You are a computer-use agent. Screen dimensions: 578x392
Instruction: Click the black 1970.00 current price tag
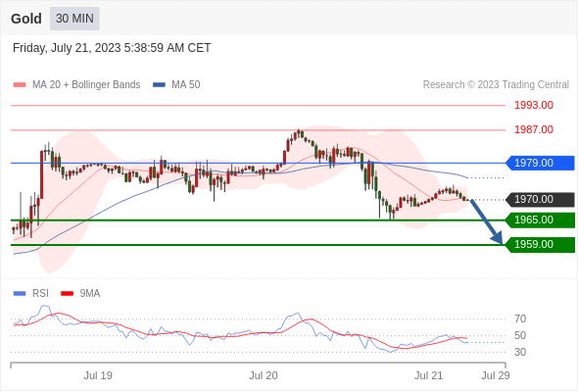coord(540,200)
